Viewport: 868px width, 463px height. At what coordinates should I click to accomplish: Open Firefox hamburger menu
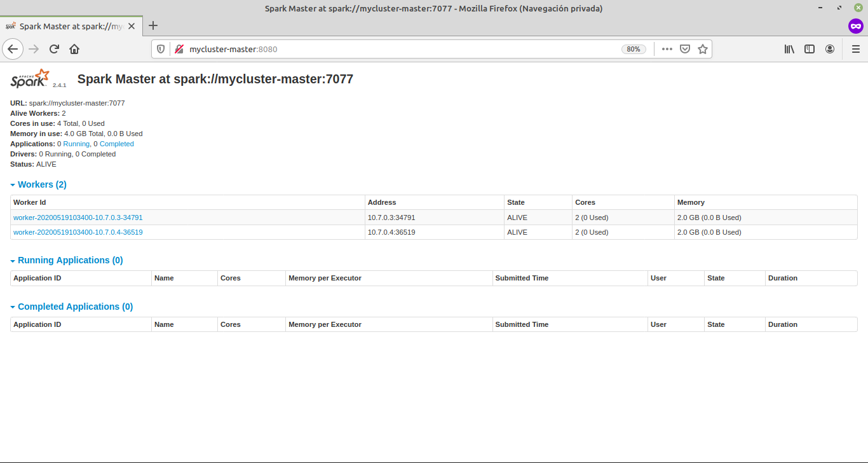pyautogui.click(x=855, y=49)
